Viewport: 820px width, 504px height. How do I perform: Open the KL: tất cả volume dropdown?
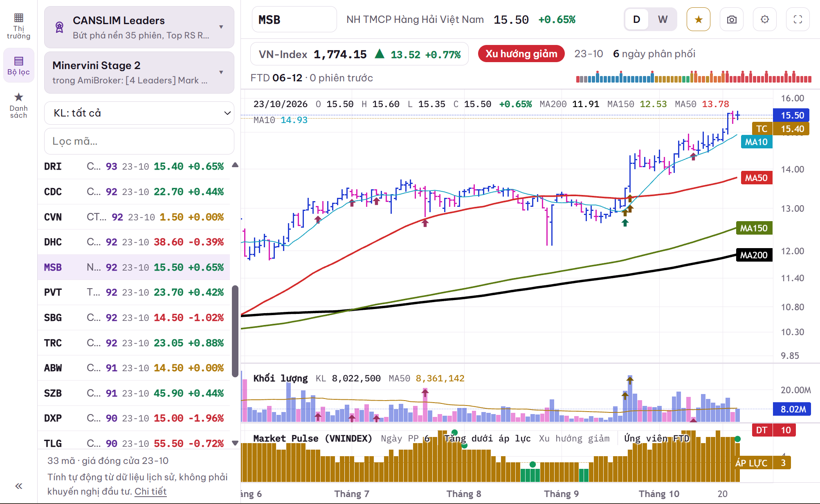139,113
